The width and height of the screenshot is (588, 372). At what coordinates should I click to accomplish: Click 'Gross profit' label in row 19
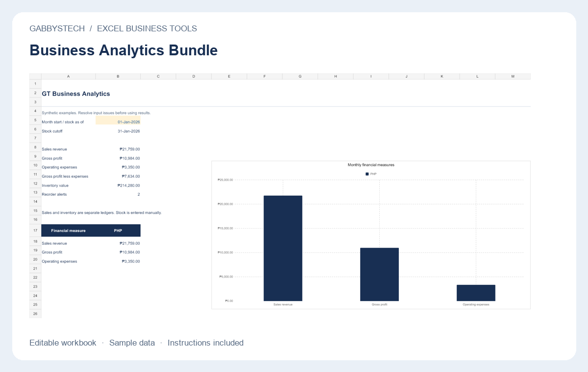coord(52,252)
